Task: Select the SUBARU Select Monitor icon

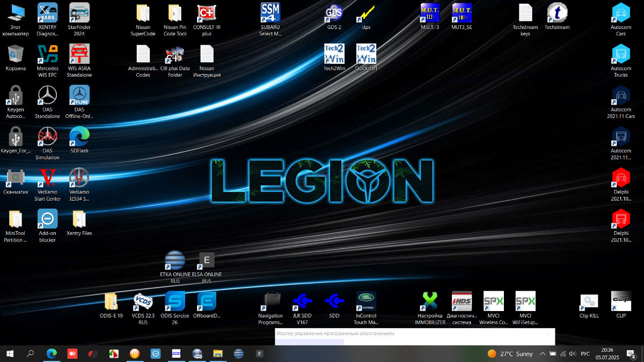Action: click(x=270, y=12)
